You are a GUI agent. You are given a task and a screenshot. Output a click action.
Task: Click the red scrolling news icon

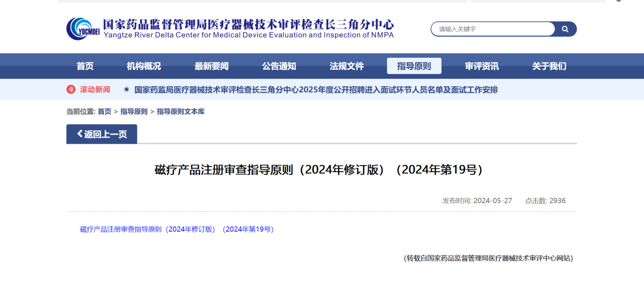pyautogui.click(x=71, y=90)
